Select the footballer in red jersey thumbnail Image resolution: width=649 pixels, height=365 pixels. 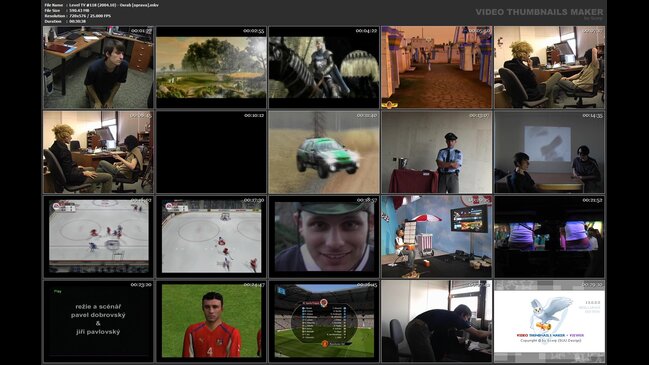(x=211, y=321)
